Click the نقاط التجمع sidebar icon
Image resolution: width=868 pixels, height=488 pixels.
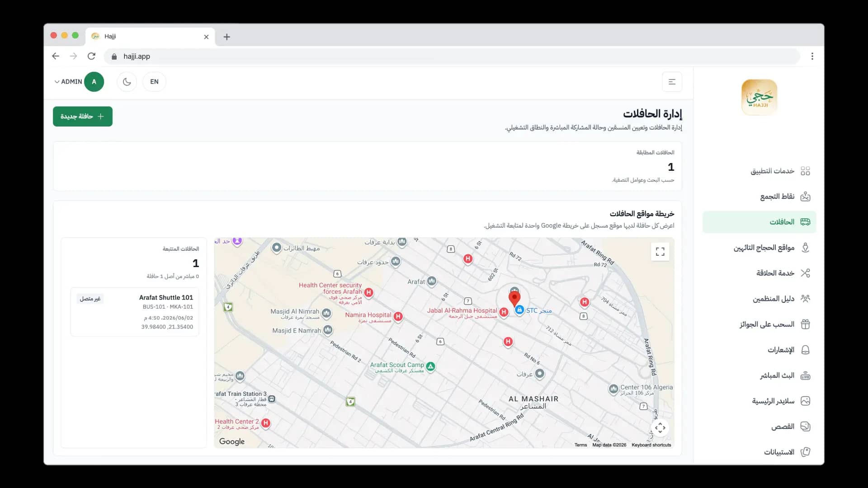pos(805,197)
